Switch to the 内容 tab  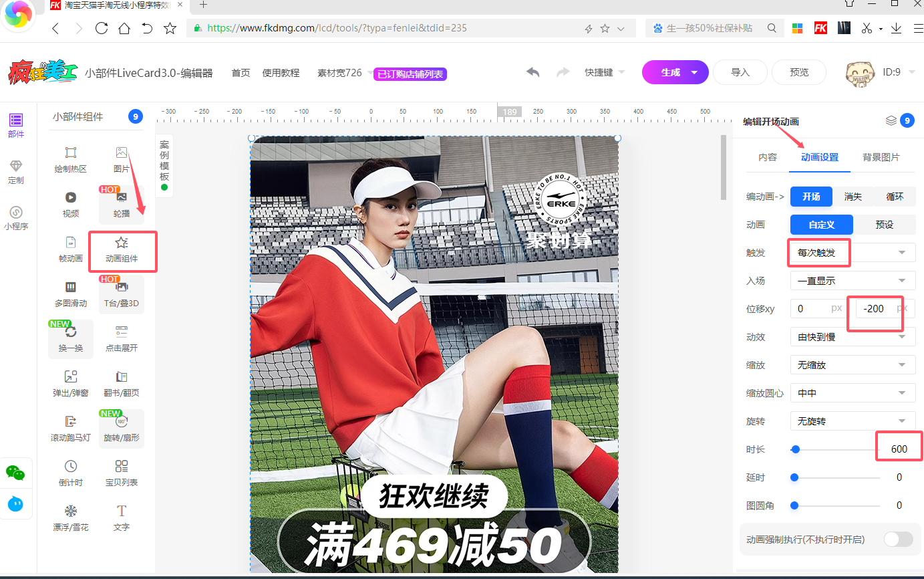click(x=768, y=157)
